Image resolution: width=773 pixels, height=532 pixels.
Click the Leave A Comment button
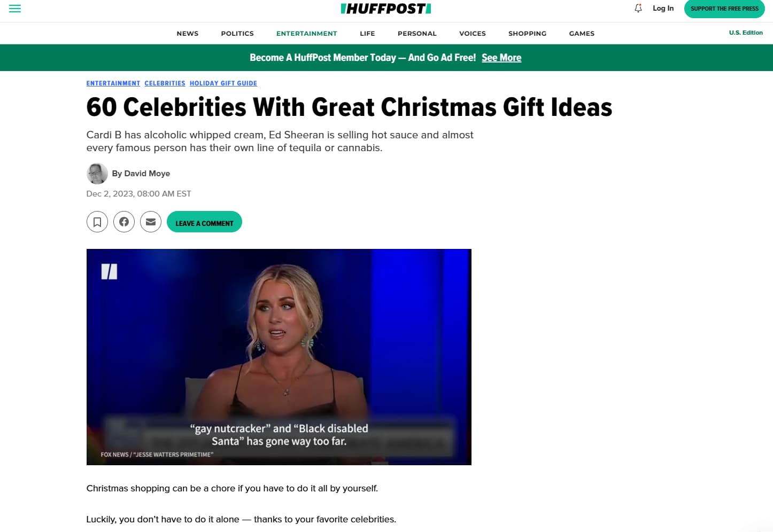[204, 222]
